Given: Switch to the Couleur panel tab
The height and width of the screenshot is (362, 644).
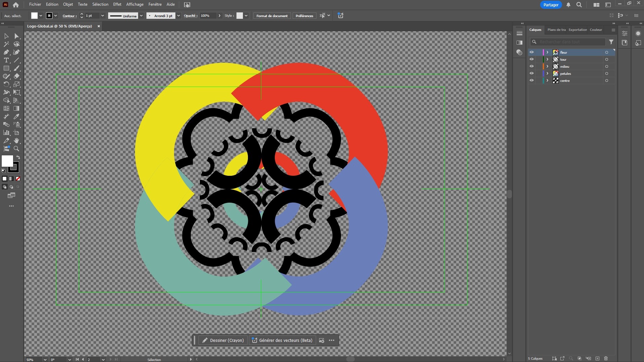Looking at the screenshot, I should (x=596, y=30).
